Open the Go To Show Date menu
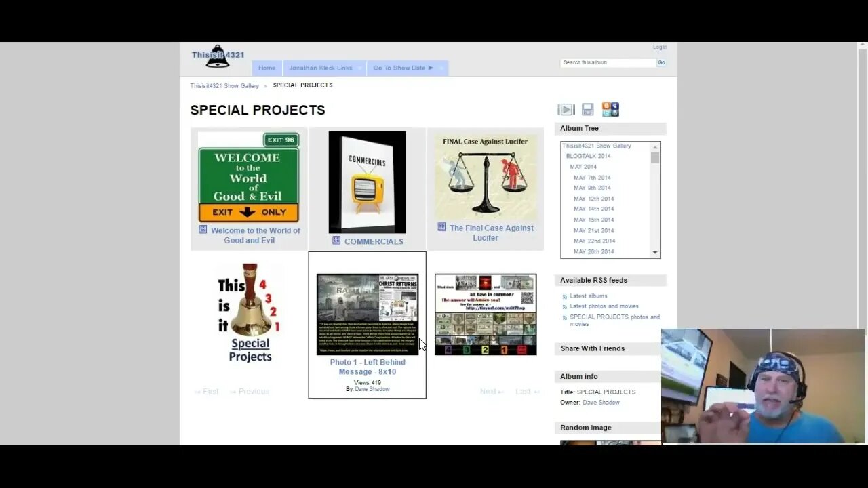The width and height of the screenshot is (868, 488). pos(408,68)
